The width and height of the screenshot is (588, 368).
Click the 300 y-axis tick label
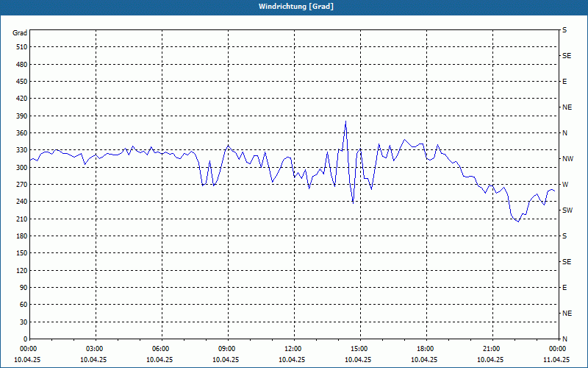click(x=21, y=168)
